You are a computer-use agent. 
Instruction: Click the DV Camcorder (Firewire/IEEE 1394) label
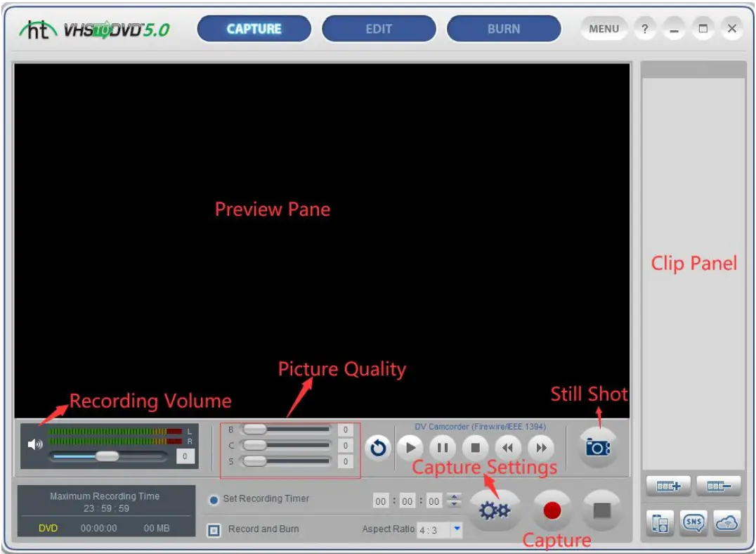point(480,427)
